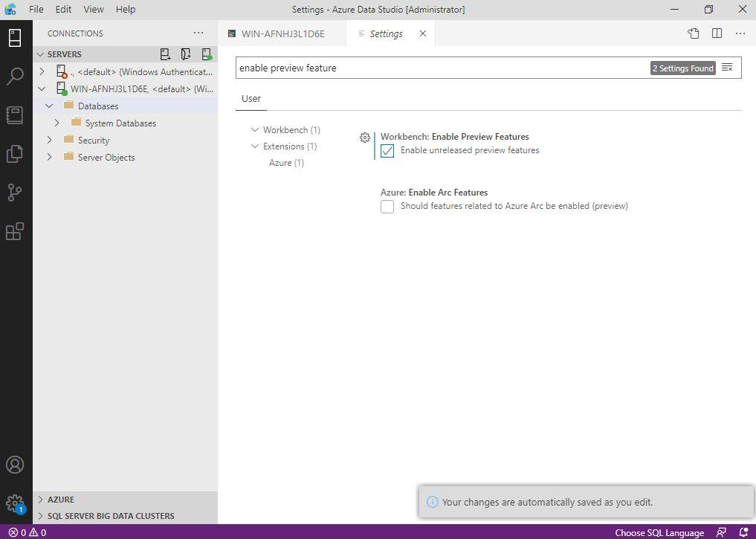Image resolution: width=756 pixels, height=539 pixels.
Task: Expand the disconnected default server node
Action: (42, 71)
